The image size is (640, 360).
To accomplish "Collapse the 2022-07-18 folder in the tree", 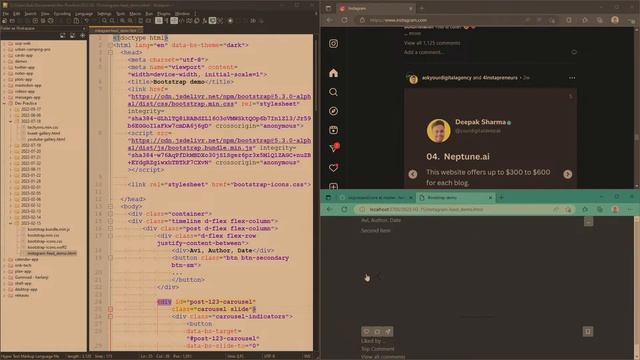I will coord(11,121).
